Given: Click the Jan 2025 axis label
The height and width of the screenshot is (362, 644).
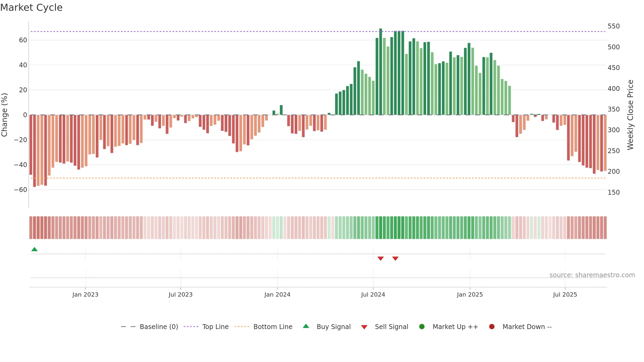Looking at the screenshot, I should click(x=470, y=294).
